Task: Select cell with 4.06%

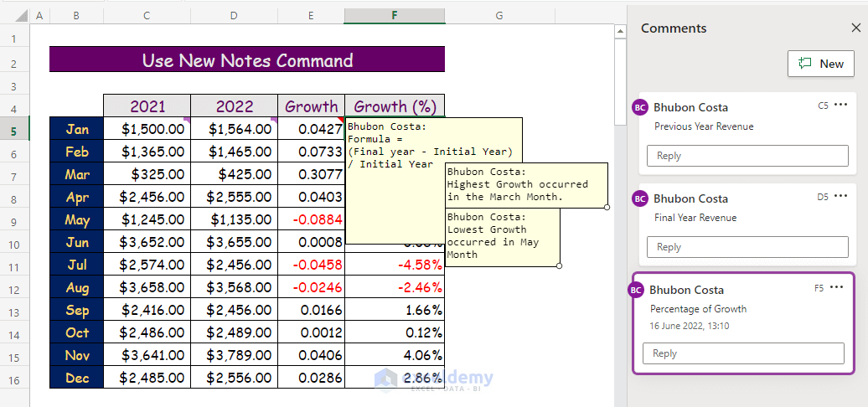Action: tap(395, 355)
